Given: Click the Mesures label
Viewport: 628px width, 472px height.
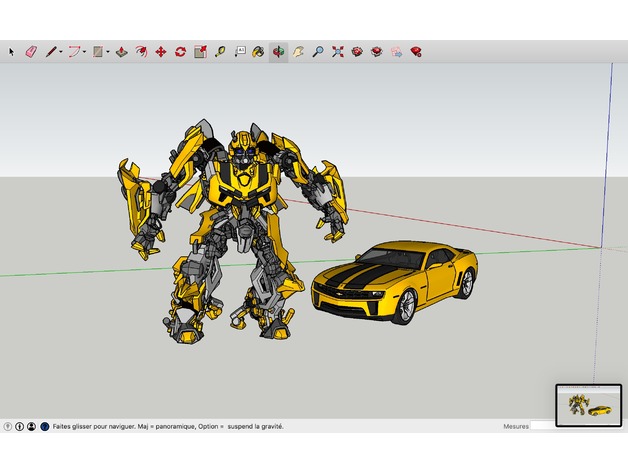Looking at the screenshot, I should click(x=516, y=427).
